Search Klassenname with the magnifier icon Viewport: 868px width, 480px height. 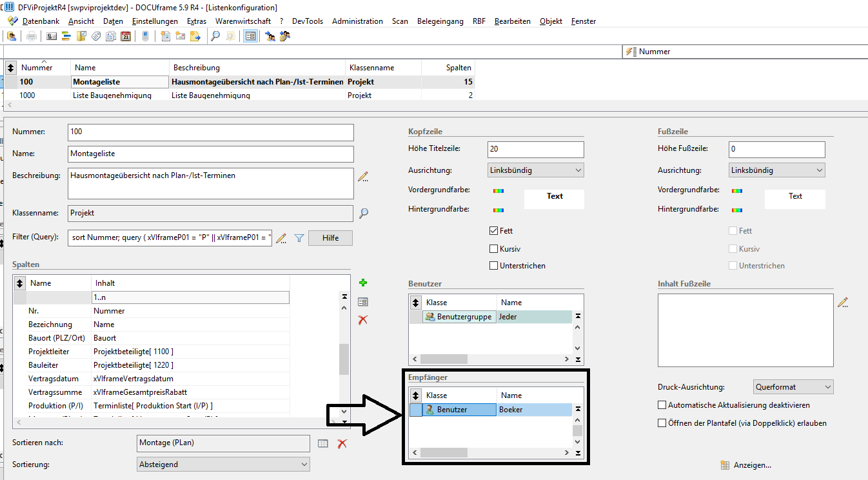pos(364,213)
